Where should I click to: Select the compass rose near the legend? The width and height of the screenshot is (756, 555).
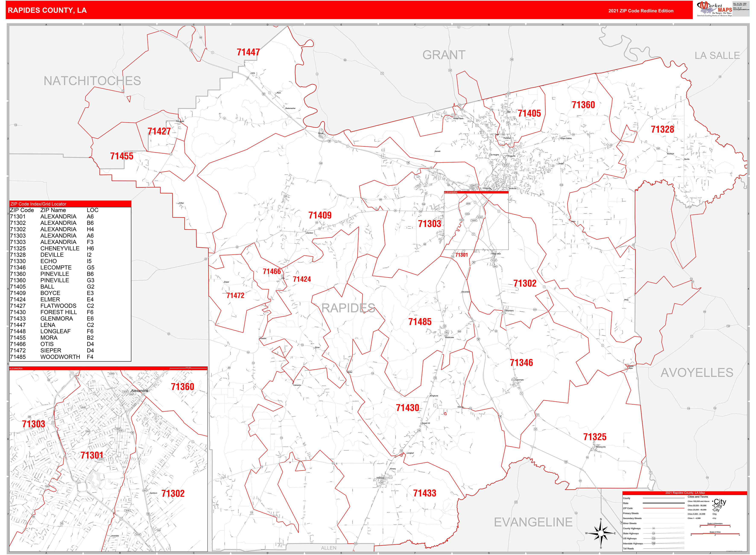pyautogui.click(x=601, y=533)
